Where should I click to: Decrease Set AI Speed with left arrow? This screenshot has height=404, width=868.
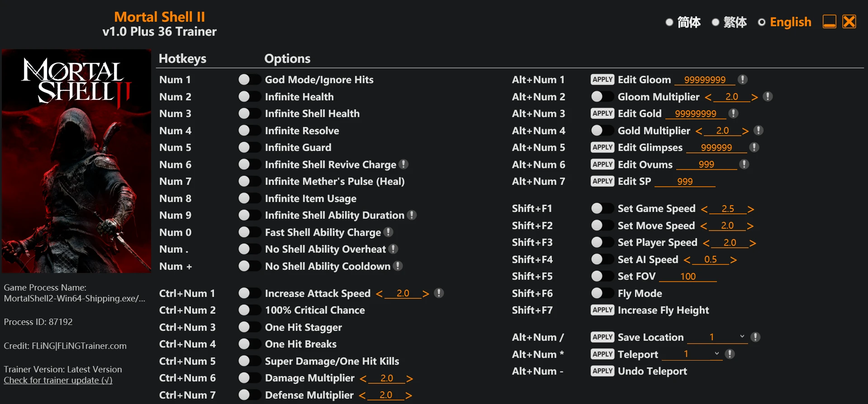687,260
